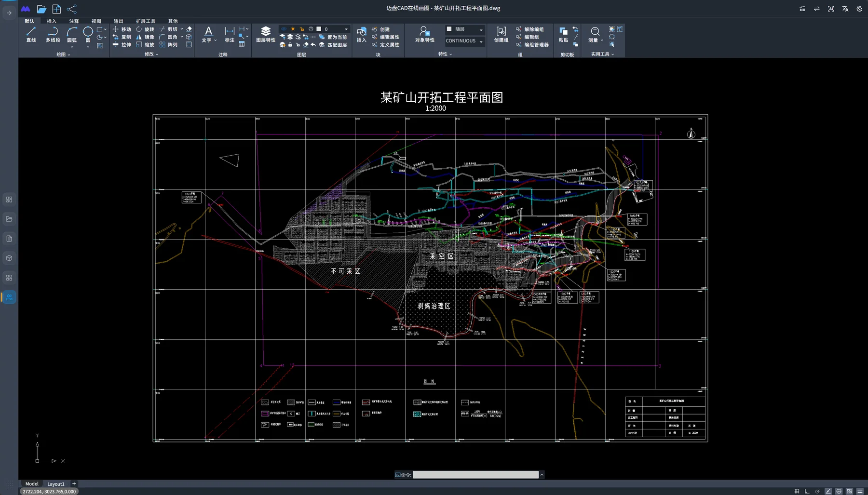This screenshot has height=495, width=868.
Task: Toggle polar tracking in status bar
Action: (x=817, y=491)
